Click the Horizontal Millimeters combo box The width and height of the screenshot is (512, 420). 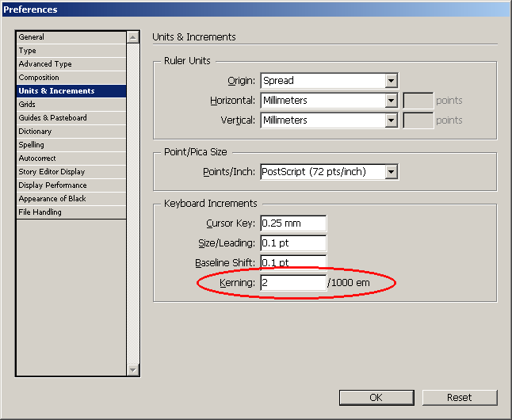(329, 101)
